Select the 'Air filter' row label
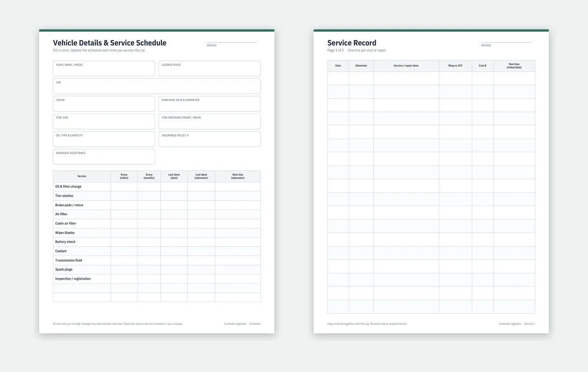This screenshot has width=588, height=372. (61, 214)
